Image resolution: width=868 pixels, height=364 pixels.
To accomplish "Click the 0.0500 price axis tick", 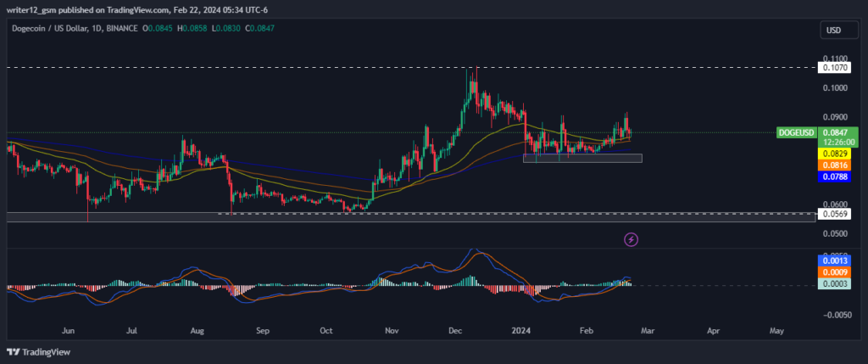I will click(x=834, y=234).
